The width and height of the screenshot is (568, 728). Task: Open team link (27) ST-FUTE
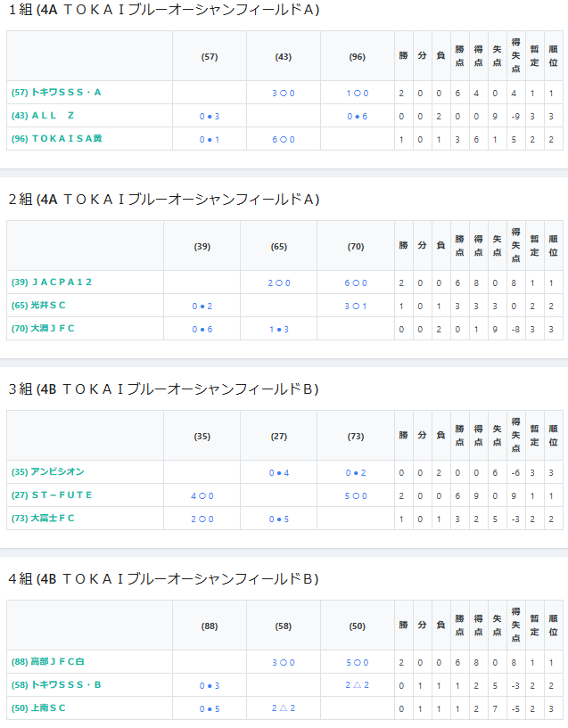point(52,495)
